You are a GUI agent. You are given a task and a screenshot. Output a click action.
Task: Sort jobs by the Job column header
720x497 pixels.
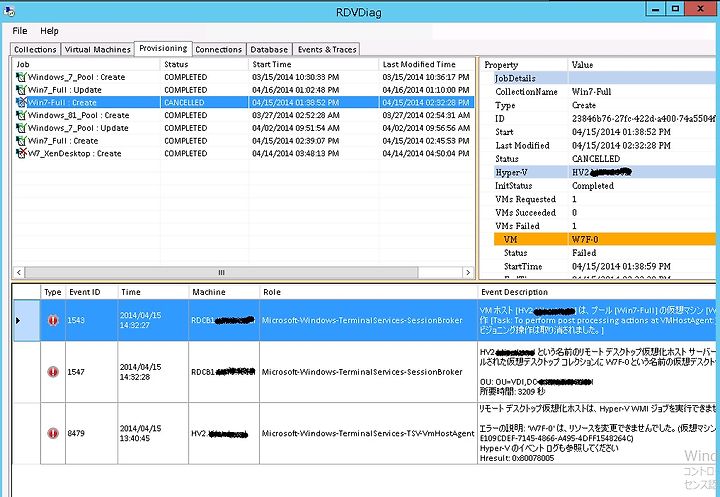(86, 64)
